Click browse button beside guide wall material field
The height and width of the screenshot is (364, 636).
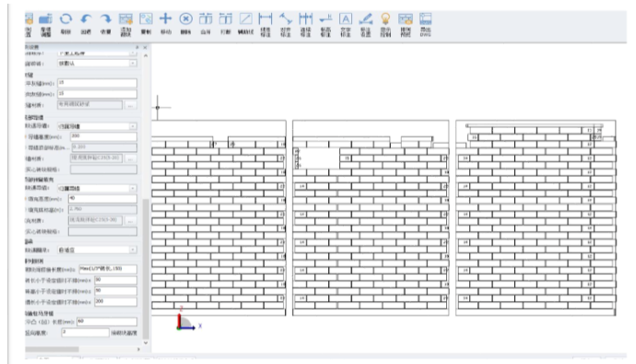tap(130, 159)
